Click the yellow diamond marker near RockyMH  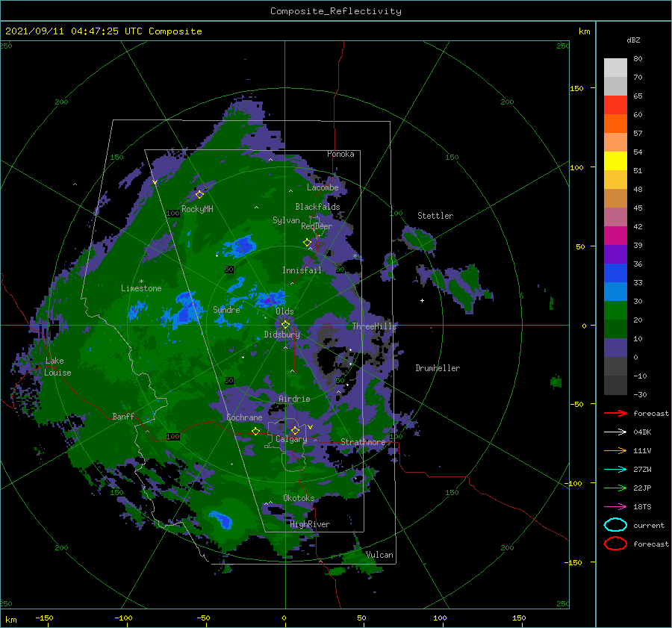pos(199,195)
